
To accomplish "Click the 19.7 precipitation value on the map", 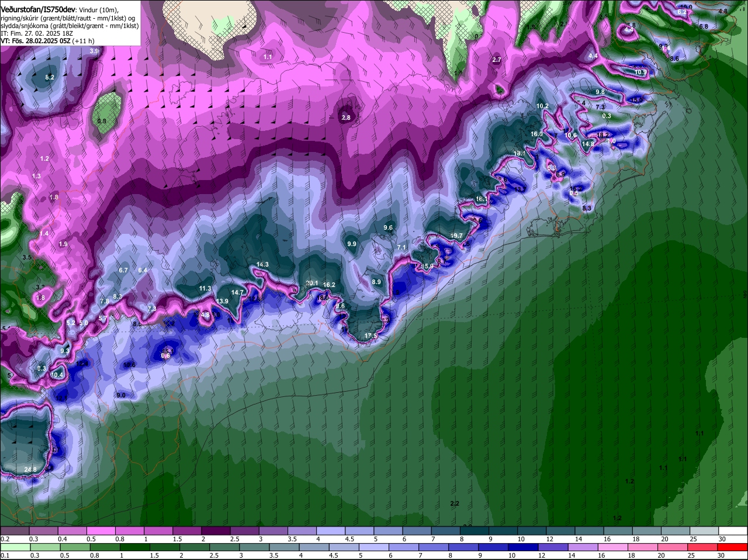I will (x=456, y=236).
